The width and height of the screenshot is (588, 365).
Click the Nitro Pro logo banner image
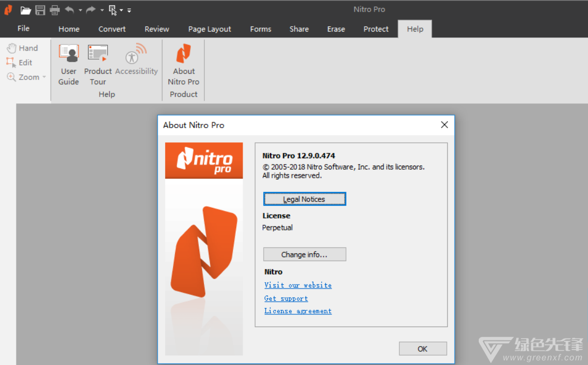coord(204,160)
